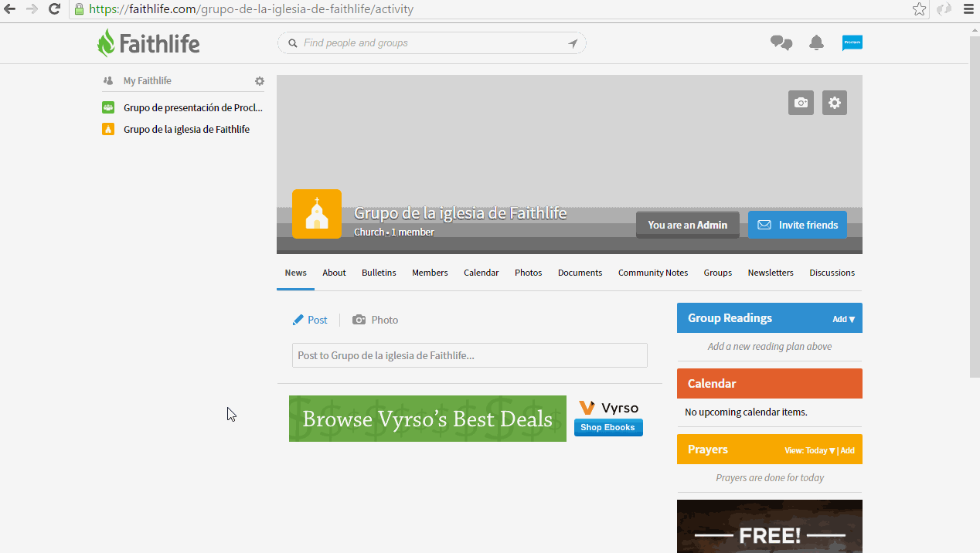Click the Faithlife logo
Screen dimensions: 980x553
pyautogui.click(x=148, y=43)
